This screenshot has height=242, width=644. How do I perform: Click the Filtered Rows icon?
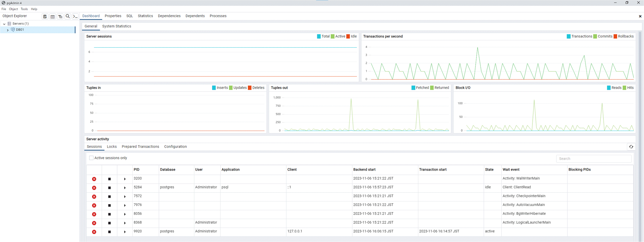[60, 16]
